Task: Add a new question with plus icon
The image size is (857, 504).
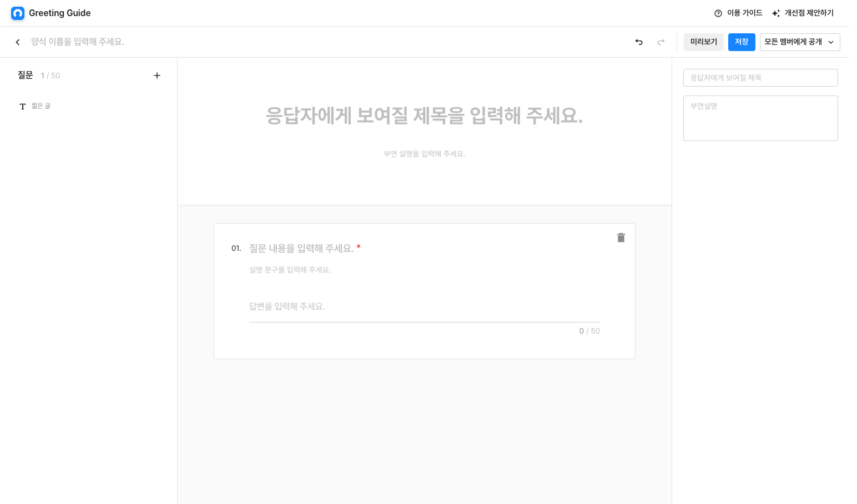Action: (157, 75)
